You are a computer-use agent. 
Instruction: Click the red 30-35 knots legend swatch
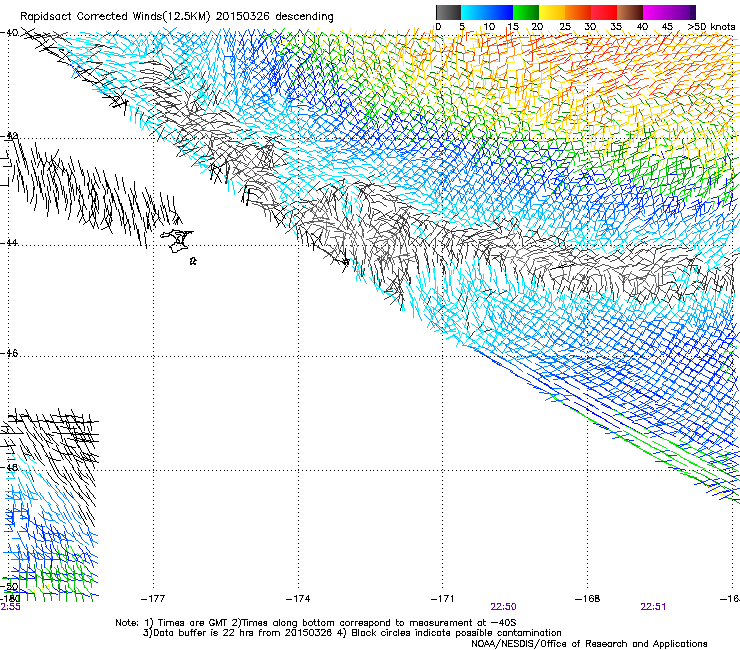[604, 12]
